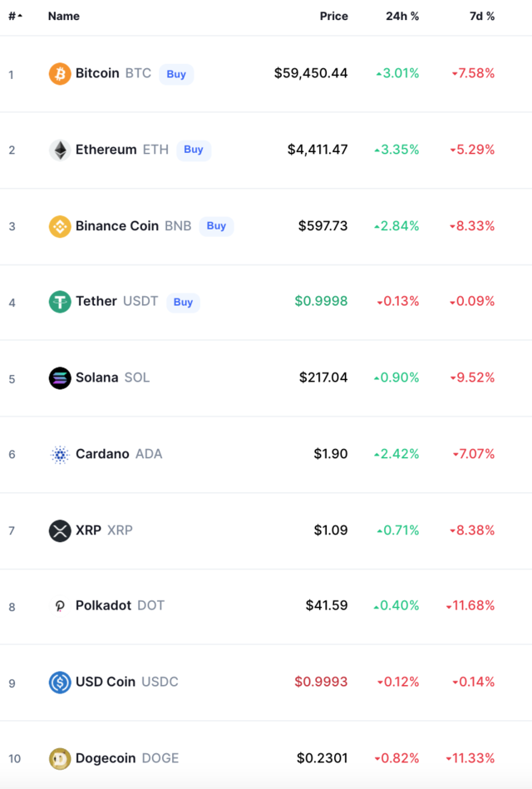The image size is (532, 789).
Task: Click the Polkadot logo icon
Action: tap(59, 606)
